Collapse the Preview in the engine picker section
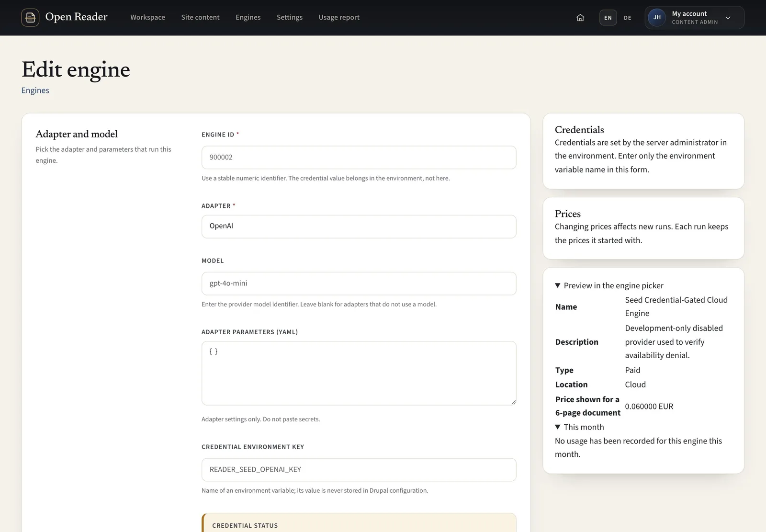766x532 pixels. point(609,285)
